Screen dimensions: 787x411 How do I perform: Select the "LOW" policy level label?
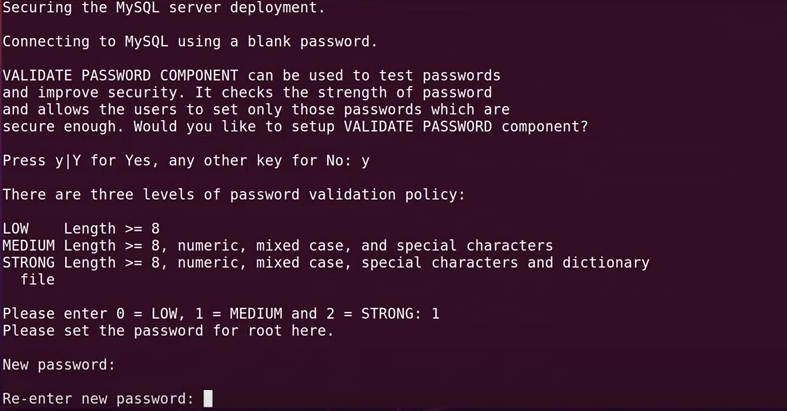17,229
